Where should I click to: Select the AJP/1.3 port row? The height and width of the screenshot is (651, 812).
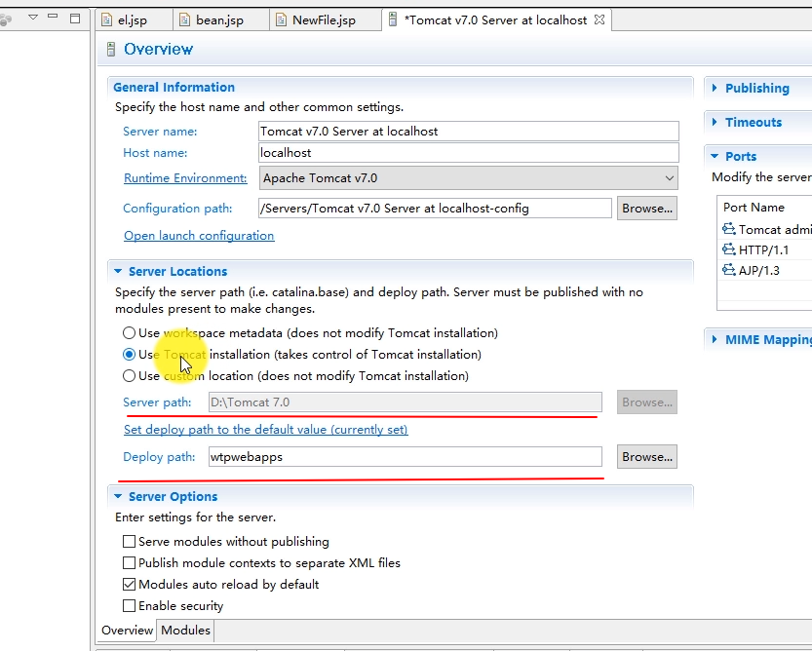765,270
